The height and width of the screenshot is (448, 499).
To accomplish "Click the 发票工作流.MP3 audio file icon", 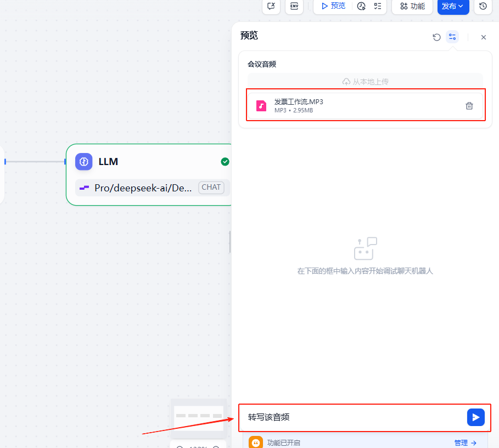I will coord(262,106).
